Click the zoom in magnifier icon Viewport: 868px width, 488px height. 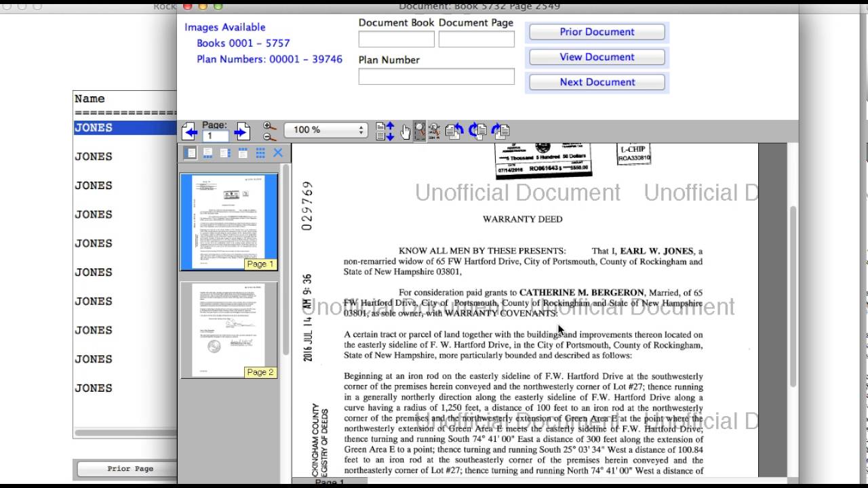coord(269,126)
